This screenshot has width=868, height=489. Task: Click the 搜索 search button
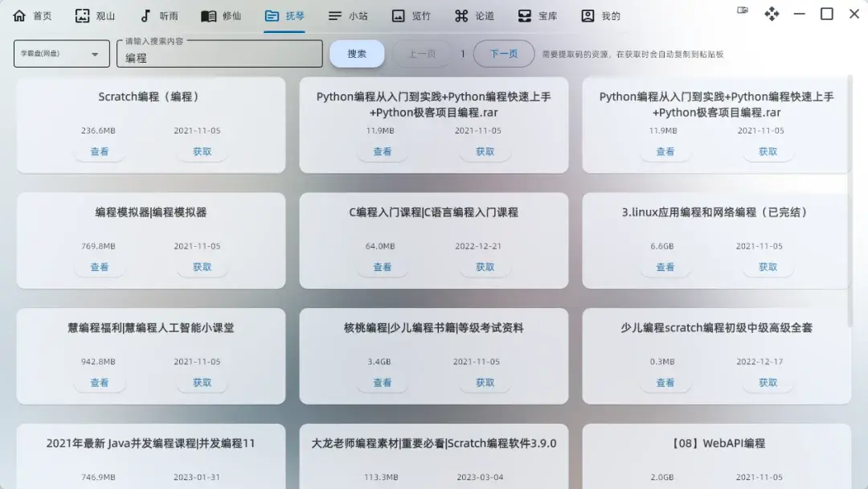tap(357, 53)
